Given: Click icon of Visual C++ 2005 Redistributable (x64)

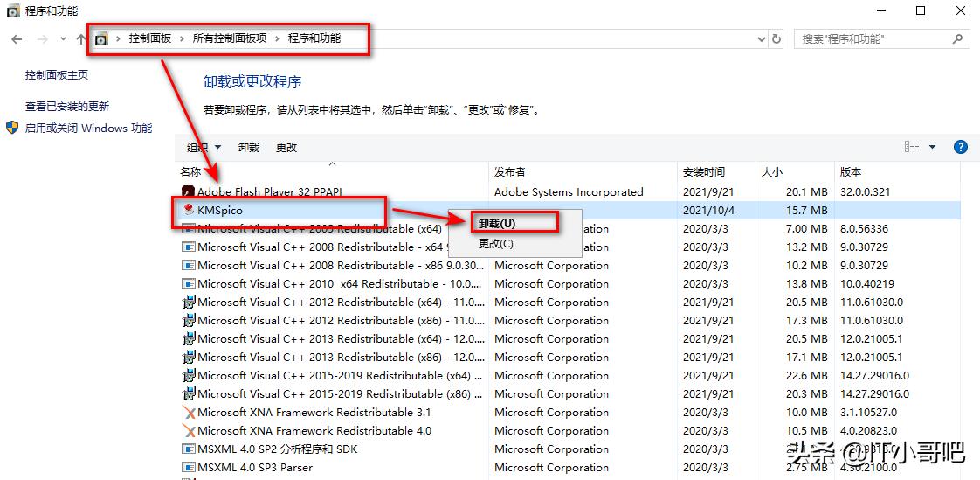Looking at the screenshot, I should [188, 229].
